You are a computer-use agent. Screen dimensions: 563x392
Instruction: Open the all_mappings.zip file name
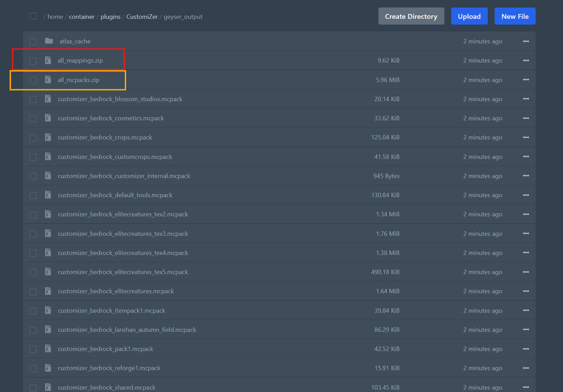click(x=80, y=60)
